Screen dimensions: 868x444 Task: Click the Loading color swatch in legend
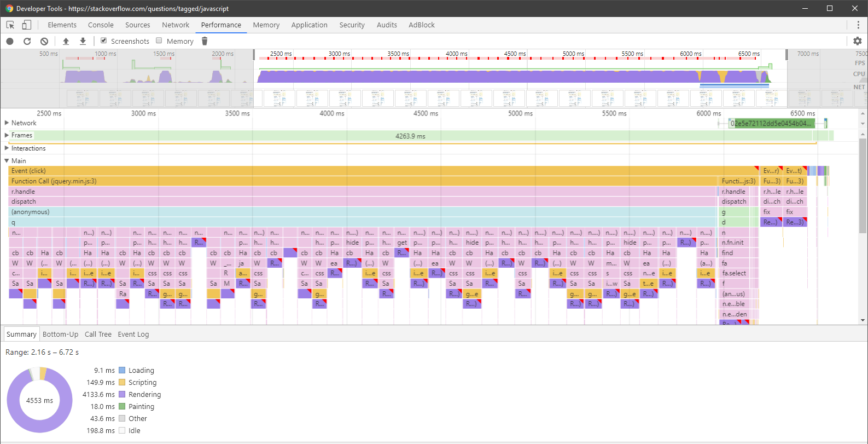coord(122,370)
